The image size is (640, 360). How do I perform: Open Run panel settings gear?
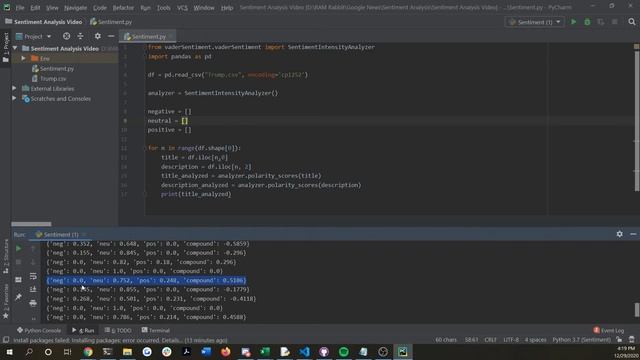[620, 234]
